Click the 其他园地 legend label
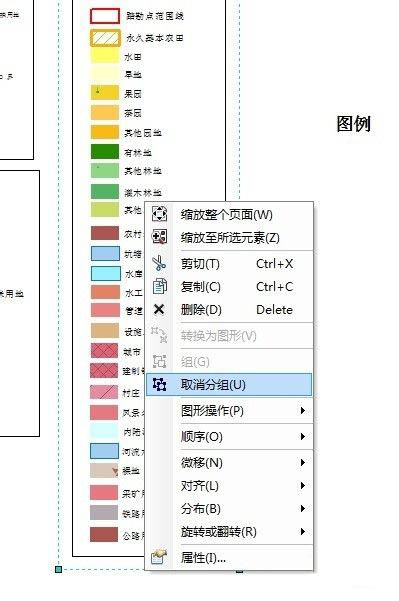This screenshot has width=399, height=601. [143, 133]
